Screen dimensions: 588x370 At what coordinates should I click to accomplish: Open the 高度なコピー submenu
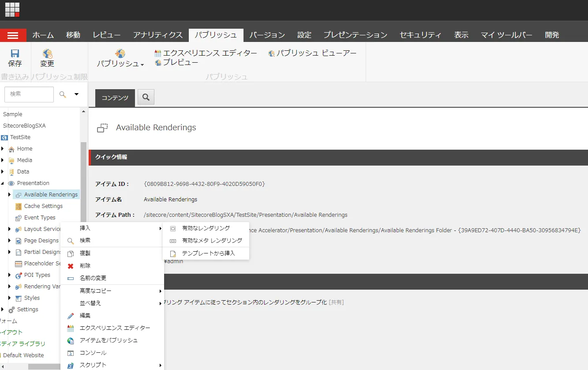point(112,291)
